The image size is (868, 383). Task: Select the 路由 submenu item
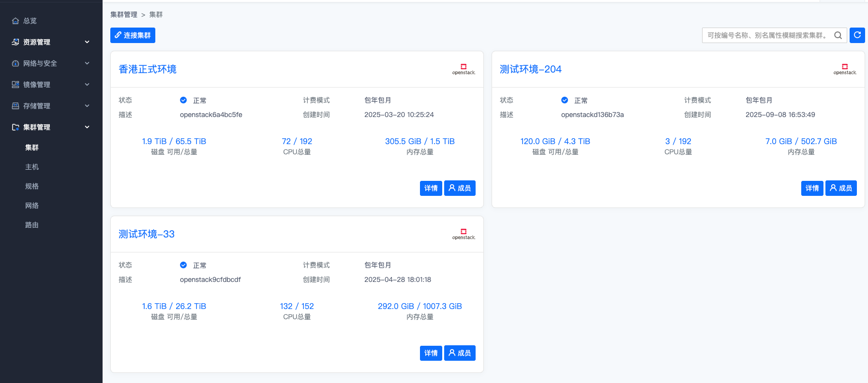coord(32,225)
